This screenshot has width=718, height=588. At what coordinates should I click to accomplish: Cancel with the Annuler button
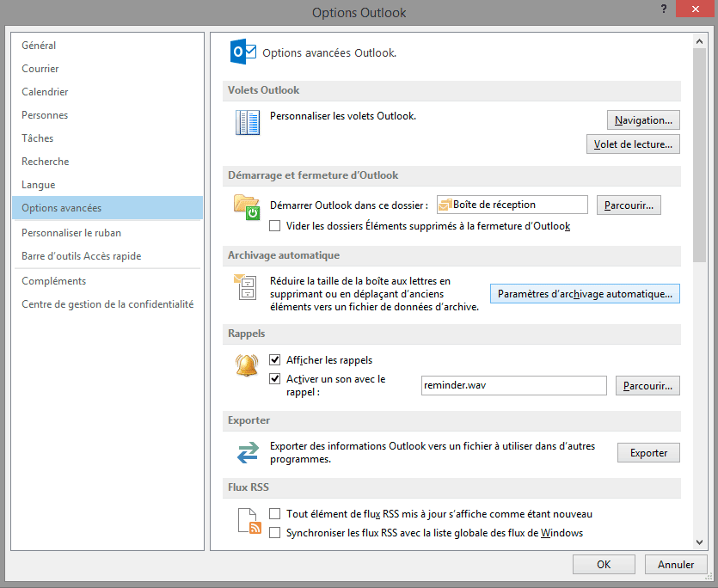pos(676,564)
